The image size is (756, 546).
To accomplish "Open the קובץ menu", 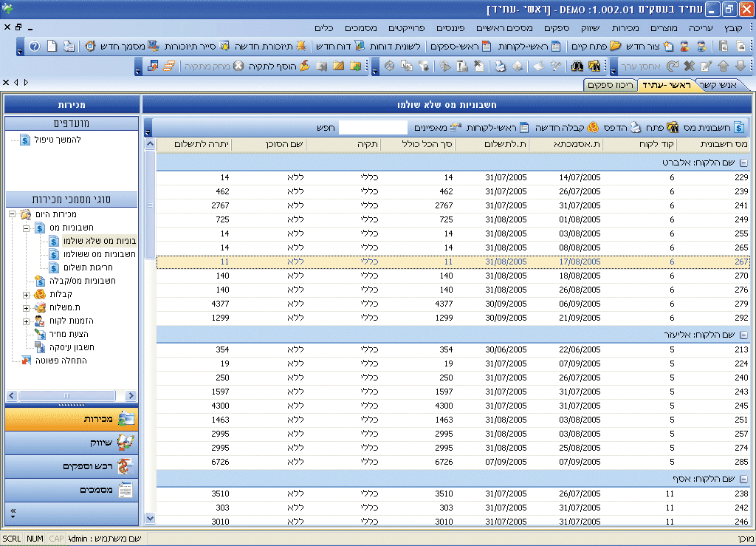I will coord(733,28).
